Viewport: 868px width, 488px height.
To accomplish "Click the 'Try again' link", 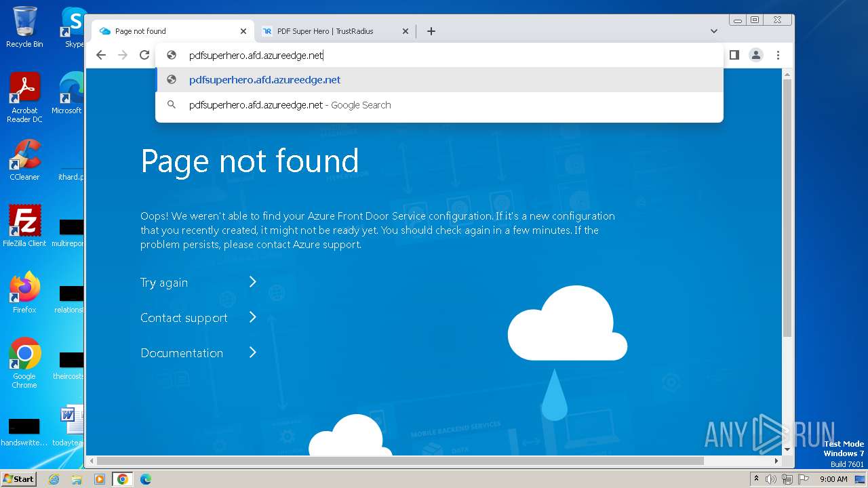I will tap(164, 283).
